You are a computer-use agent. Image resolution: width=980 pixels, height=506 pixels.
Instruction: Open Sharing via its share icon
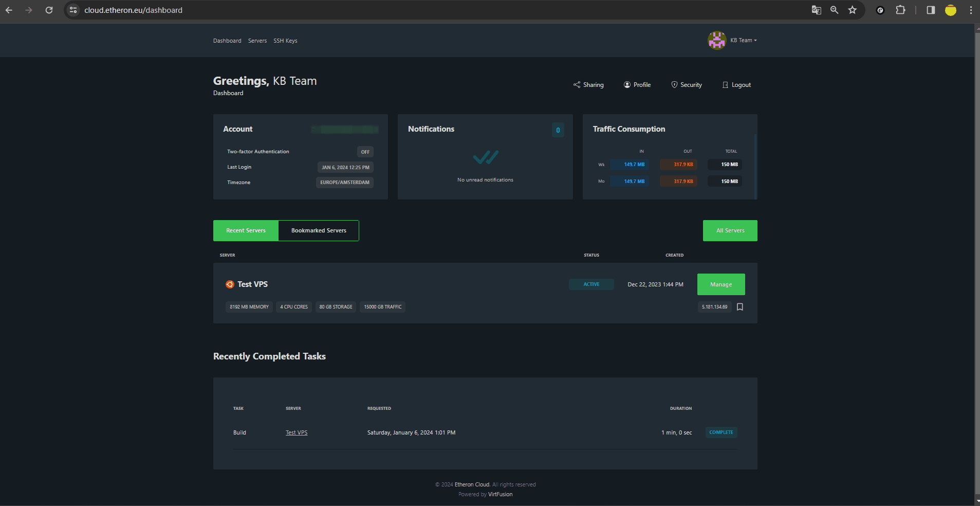[577, 85]
